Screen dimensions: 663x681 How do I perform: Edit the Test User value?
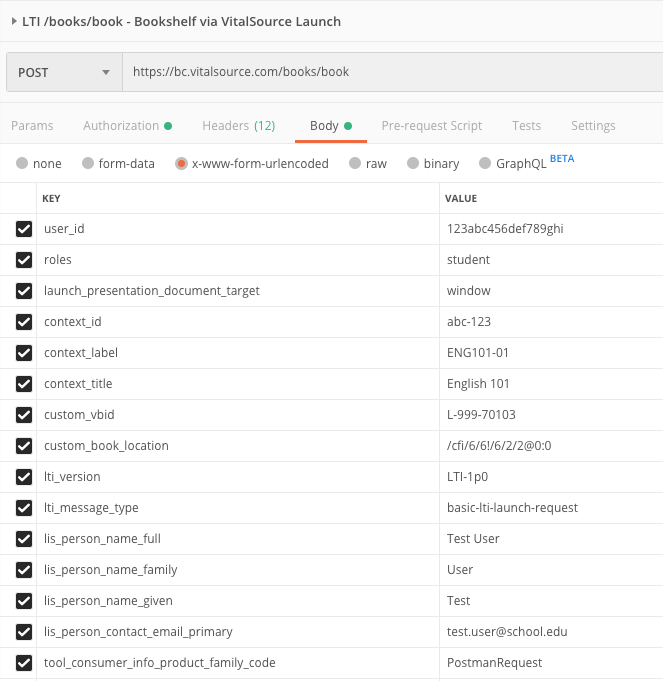point(551,539)
